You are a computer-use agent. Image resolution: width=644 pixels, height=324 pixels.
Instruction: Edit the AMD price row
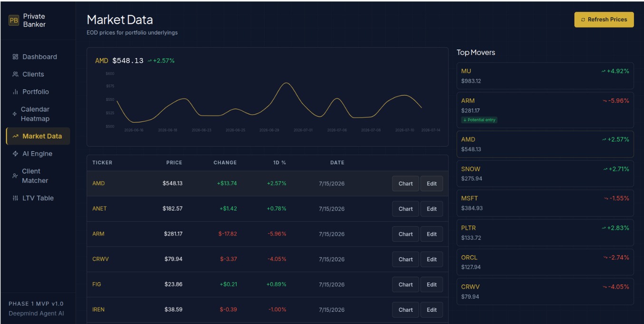(432, 184)
